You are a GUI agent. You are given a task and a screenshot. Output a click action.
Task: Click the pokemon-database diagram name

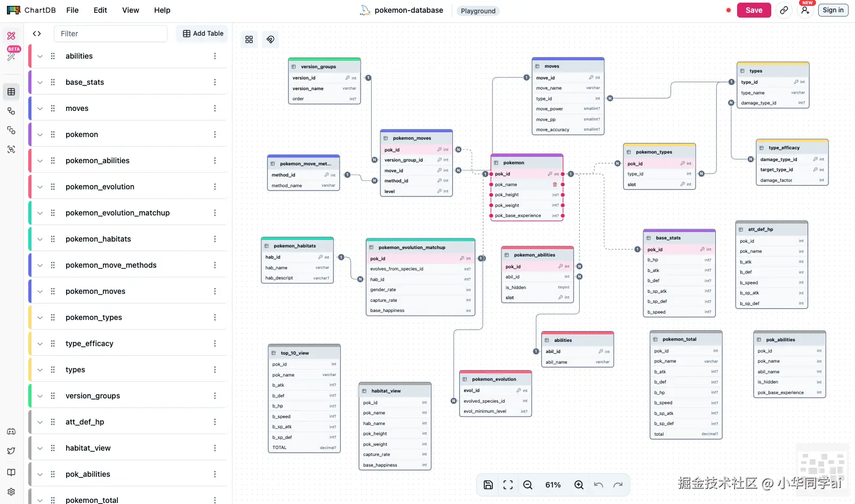click(x=409, y=10)
